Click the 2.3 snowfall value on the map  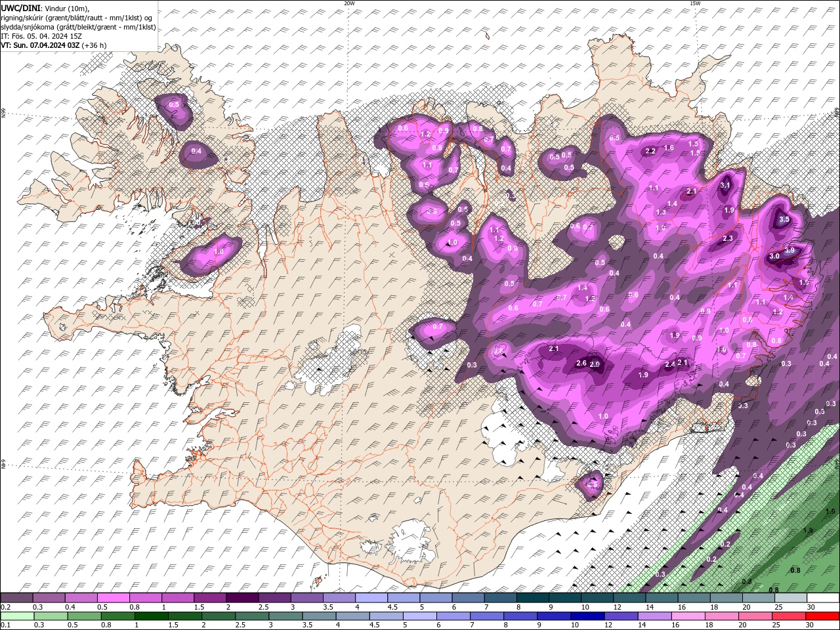coord(728,239)
